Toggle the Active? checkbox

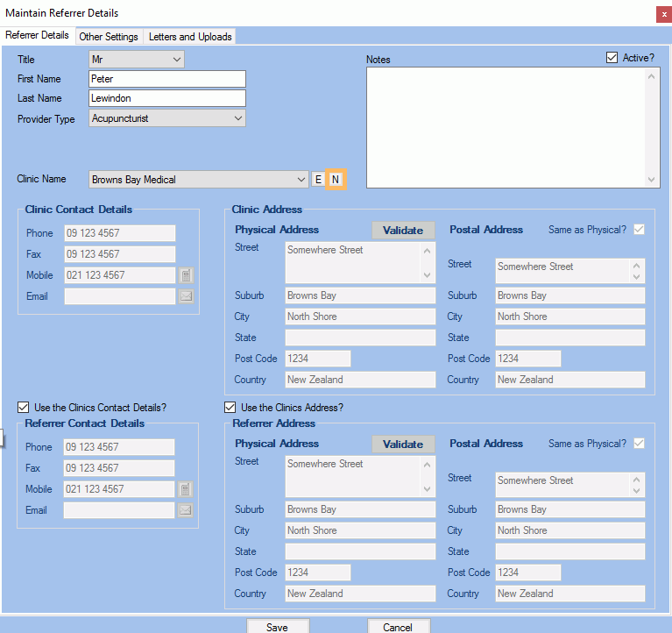point(612,58)
